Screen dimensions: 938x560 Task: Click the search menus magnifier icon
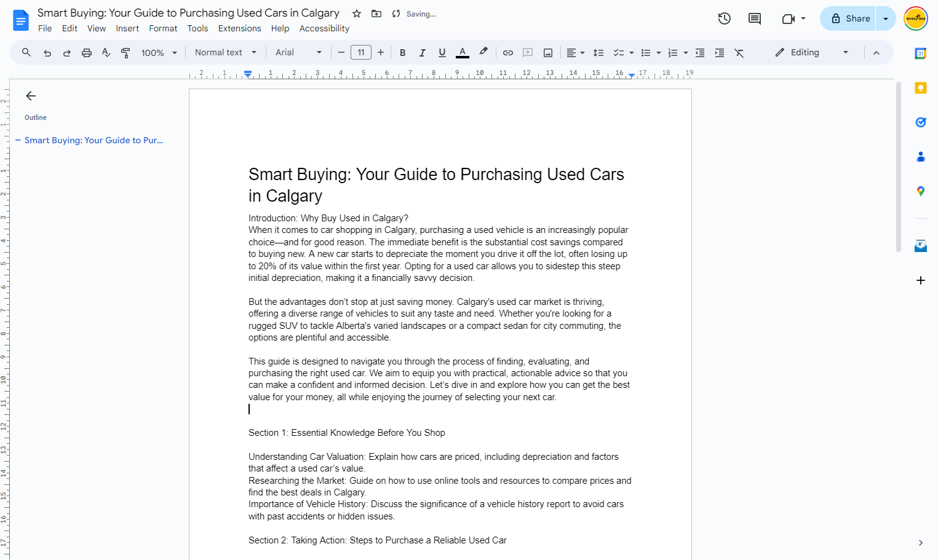point(26,53)
